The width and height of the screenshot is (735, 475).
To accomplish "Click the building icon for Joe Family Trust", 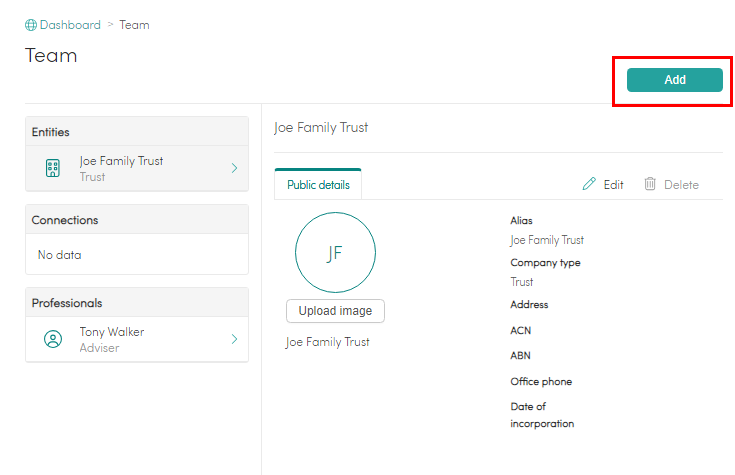I will tap(53, 169).
